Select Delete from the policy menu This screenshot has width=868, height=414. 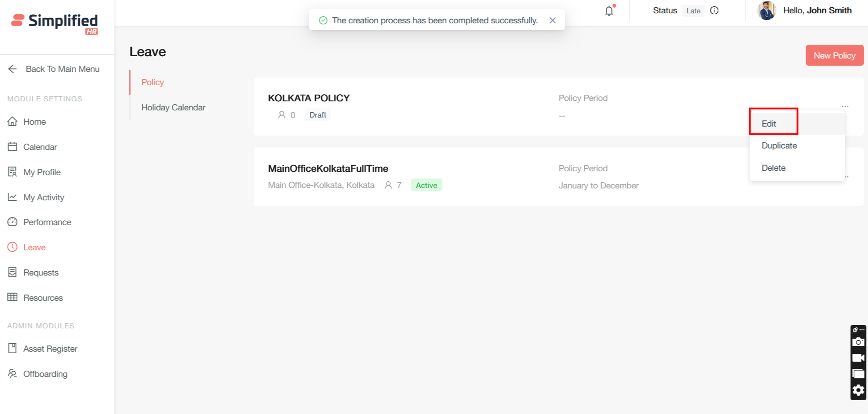click(773, 168)
